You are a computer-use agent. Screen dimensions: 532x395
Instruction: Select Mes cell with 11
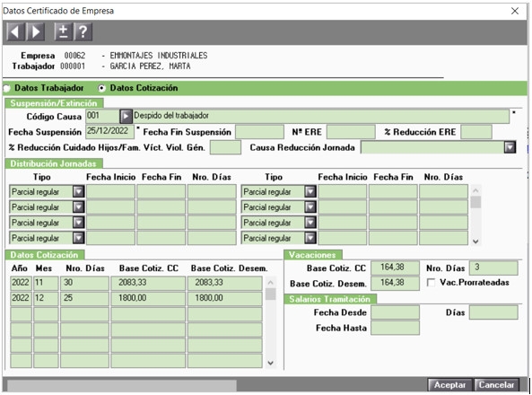pyautogui.click(x=46, y=283)
